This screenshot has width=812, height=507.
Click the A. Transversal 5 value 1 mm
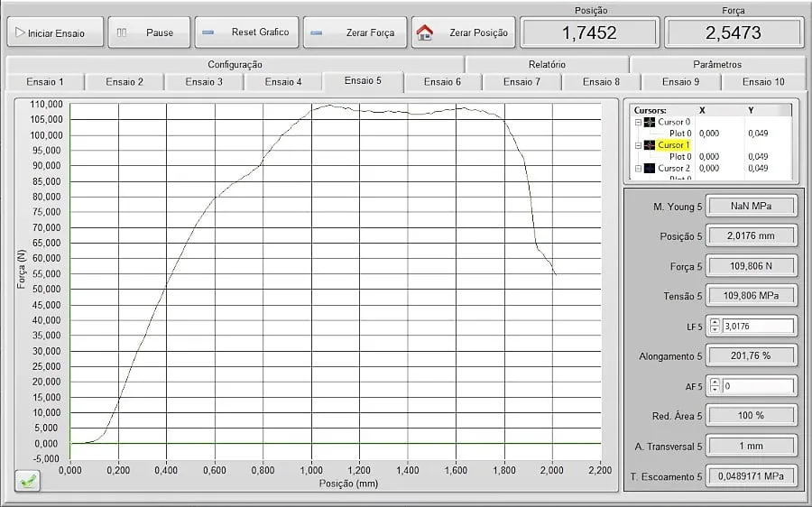click(751, 446)
